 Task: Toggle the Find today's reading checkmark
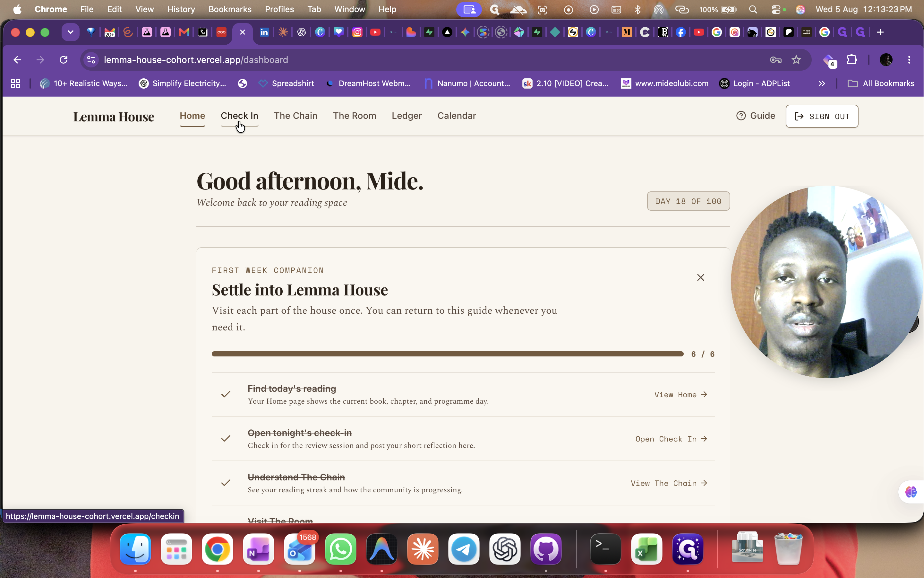[226, 394]
